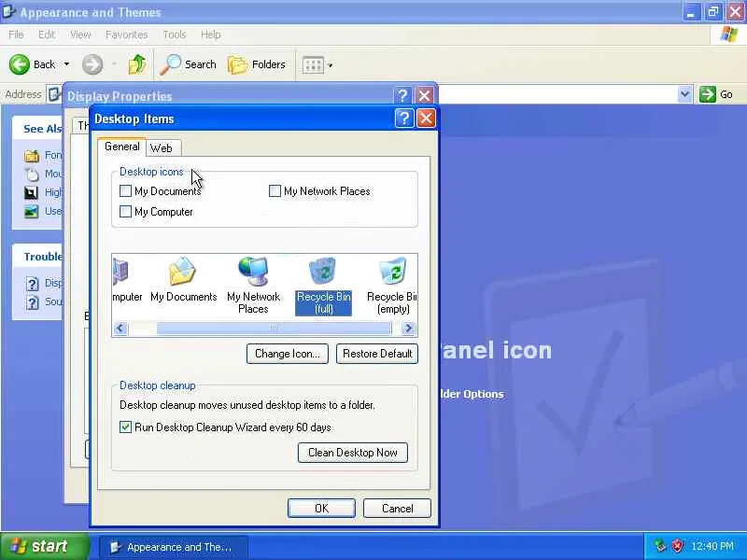Click the Back arrow icon in toolbar

point(20,64)
